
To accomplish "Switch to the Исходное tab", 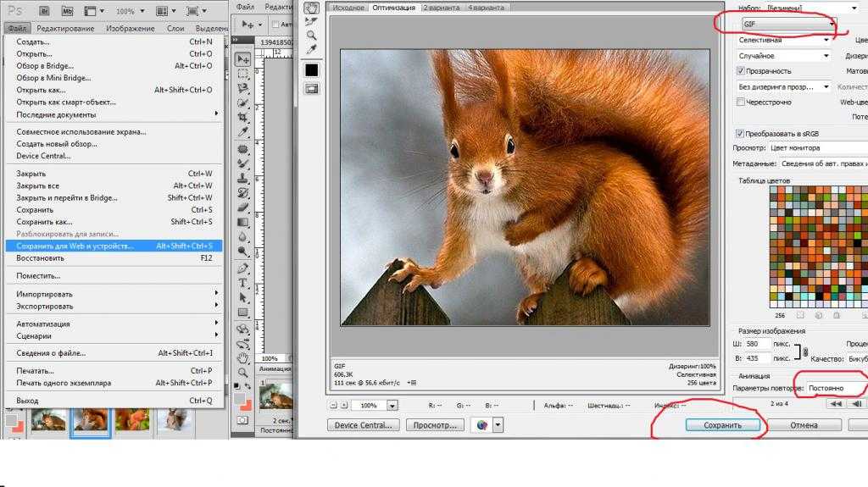I will point(348,8).
